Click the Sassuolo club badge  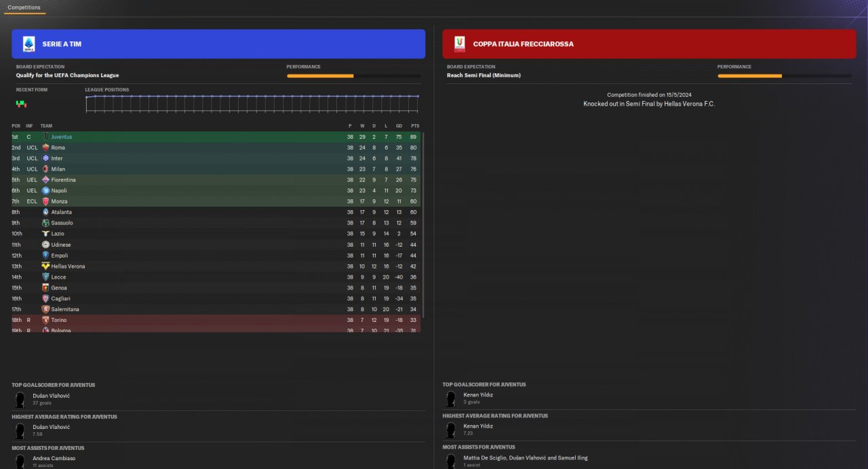tap(45, 223)
